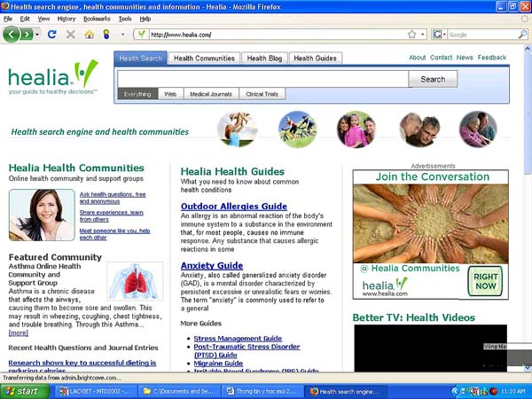The width and height of the screenshot is (532, 399).
Task: Open the History menu
Action: 66,18
